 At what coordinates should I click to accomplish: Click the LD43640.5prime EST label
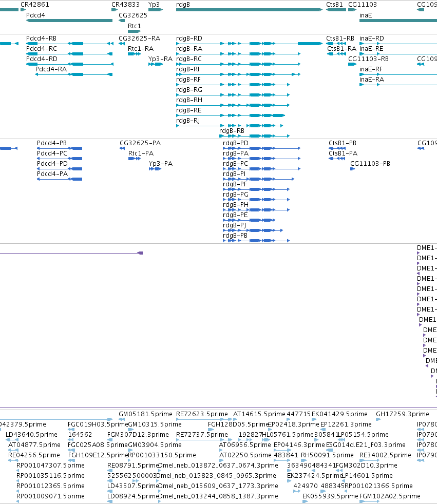coord(31,435)
